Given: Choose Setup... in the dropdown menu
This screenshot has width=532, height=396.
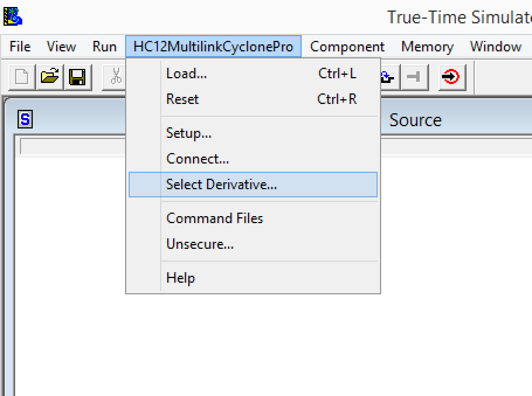Looking at the screenshot, I should pyautogui.click(x=189, y=133).
